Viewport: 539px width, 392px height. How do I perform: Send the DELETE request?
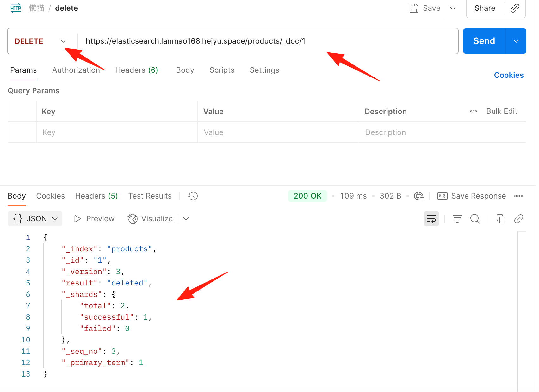[x=484, y=41]
